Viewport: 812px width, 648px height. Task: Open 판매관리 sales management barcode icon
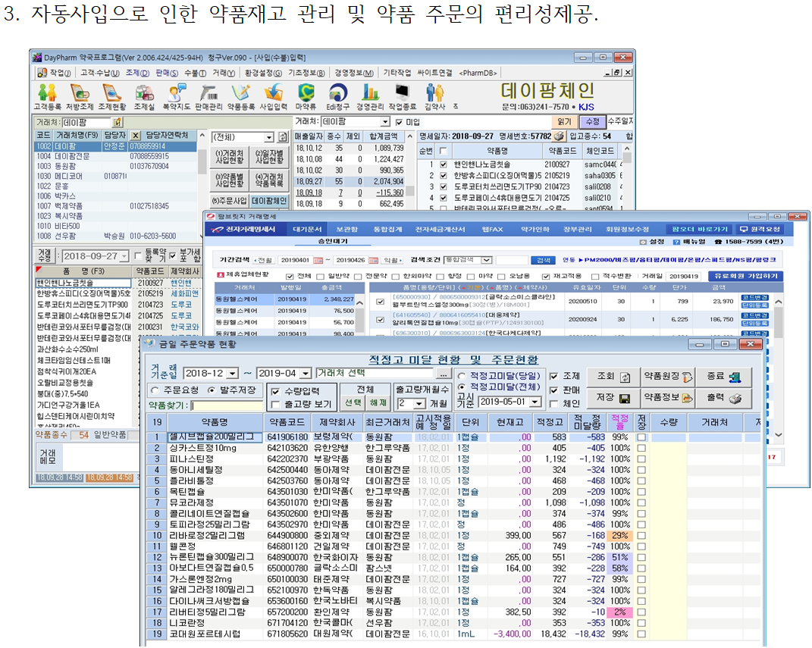coord(208,97)
